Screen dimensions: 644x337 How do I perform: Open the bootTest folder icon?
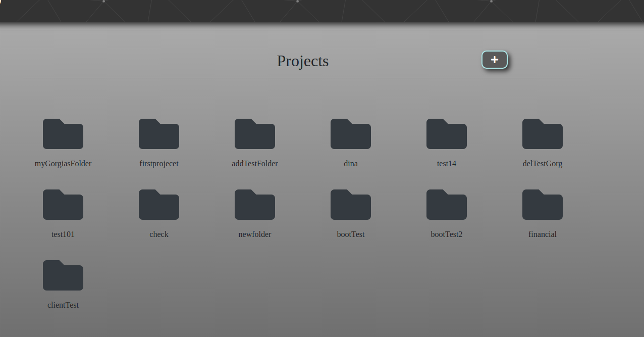click(x=351, y=205)
